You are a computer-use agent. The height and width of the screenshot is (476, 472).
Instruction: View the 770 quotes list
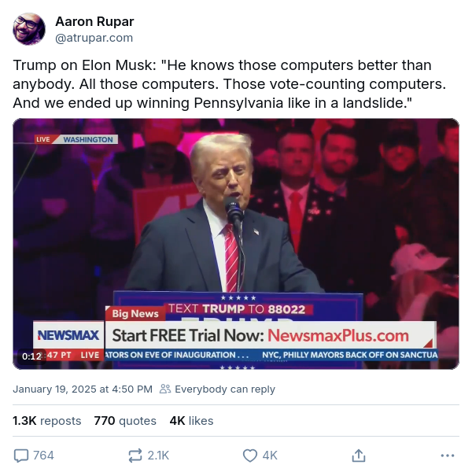[125, 421]
